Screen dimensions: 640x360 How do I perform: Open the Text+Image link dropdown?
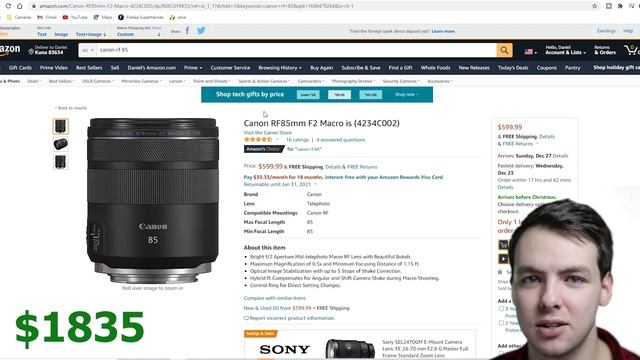(91, 34)
